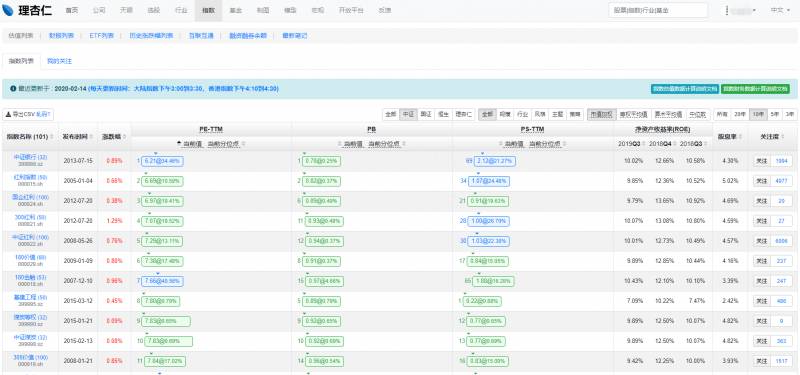Open the 中证银行 (32) index link
The width and height of the screenshot is (800, 375).
tap(30, 158)
